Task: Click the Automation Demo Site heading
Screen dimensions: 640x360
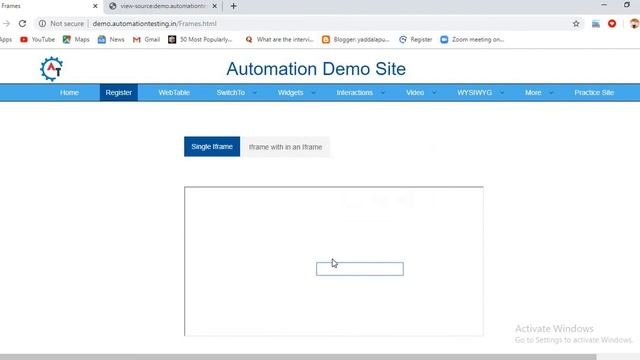Action: pos(316,69)
